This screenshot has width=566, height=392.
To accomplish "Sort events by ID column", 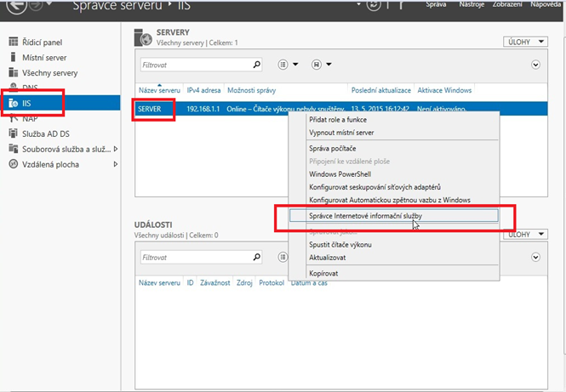I will pos(190,282).
